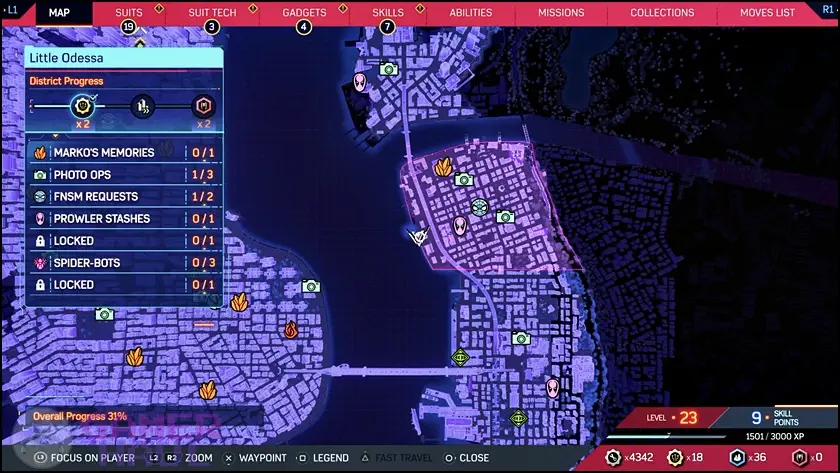Pick the camera icon at the top of the map

(x=388, y=69)
